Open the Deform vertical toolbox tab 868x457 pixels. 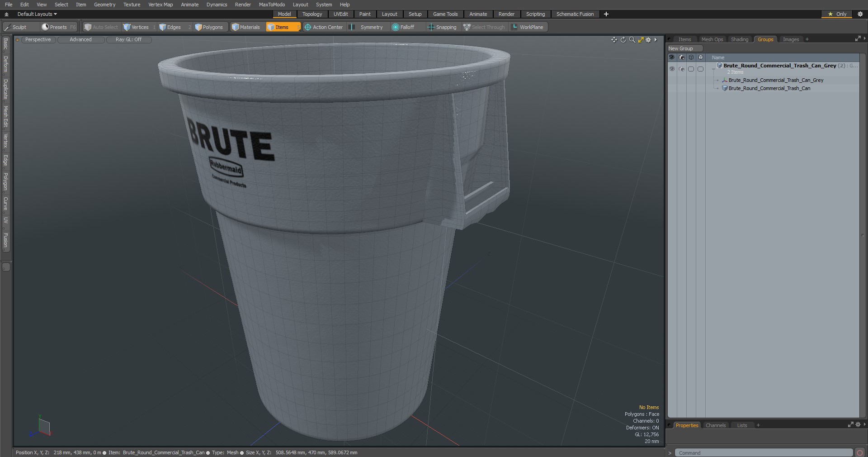pyautogui.click(x=5, y=64)
